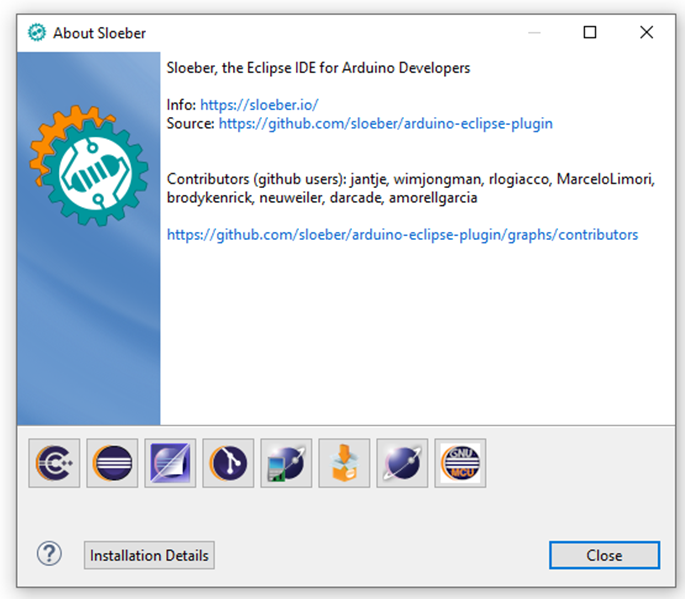Click the orange box download feature icon
This screenshot has height=599, width=685.
344,463
